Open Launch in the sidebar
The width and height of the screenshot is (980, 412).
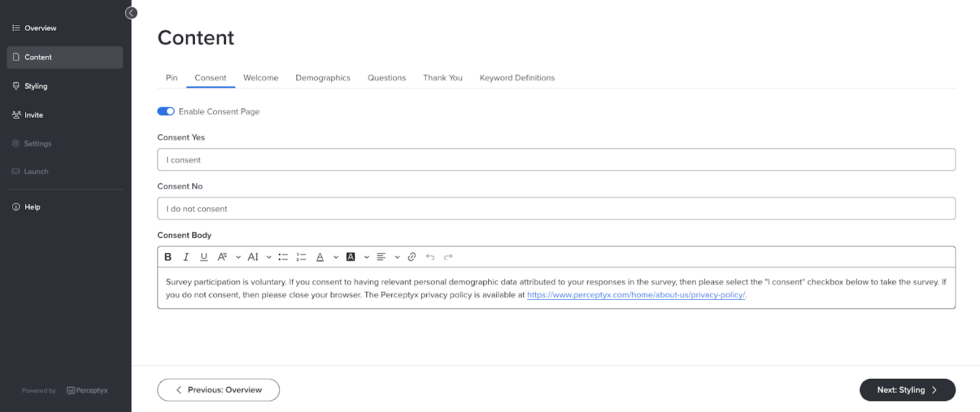65,172
